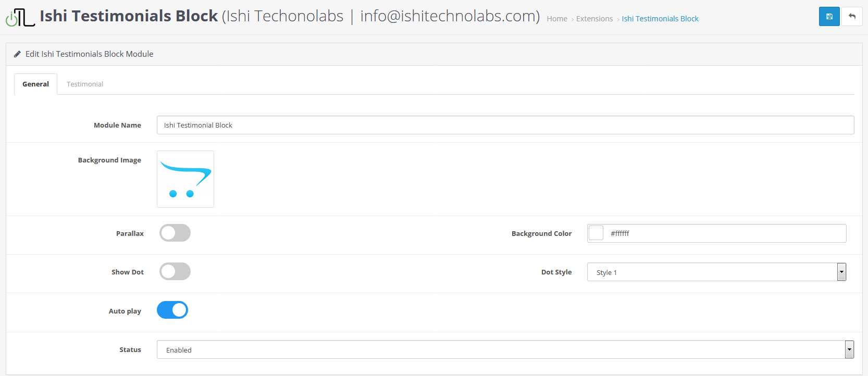Click the Background Image cart thumbnail
Viewport: 868px width, 376px height.
(x=185, y=179)
